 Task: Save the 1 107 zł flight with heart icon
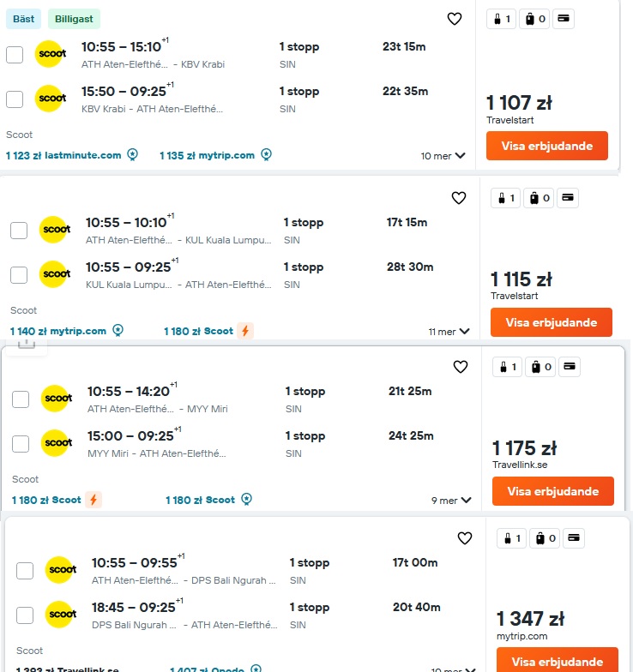click(455, 19)
